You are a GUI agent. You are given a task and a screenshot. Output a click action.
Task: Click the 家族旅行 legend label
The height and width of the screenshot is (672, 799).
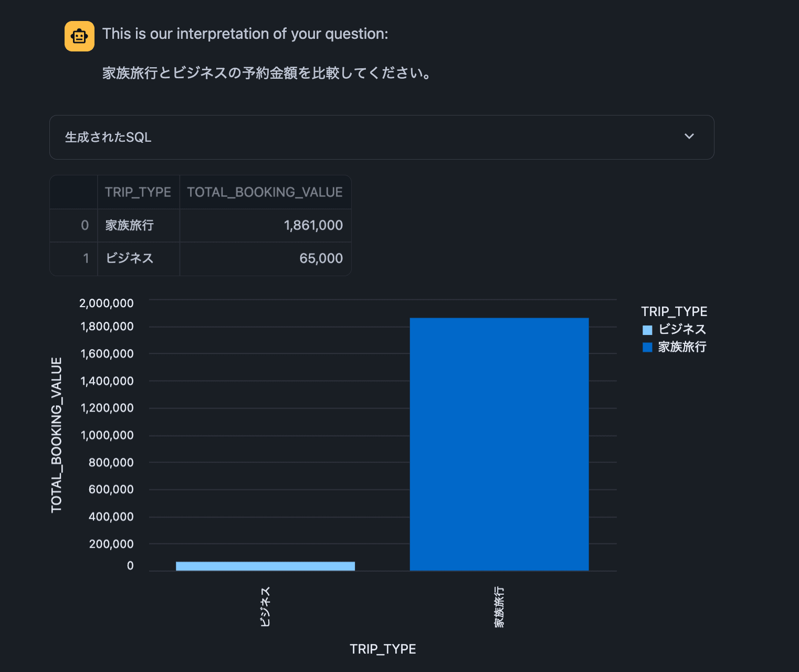click(682, 346)
